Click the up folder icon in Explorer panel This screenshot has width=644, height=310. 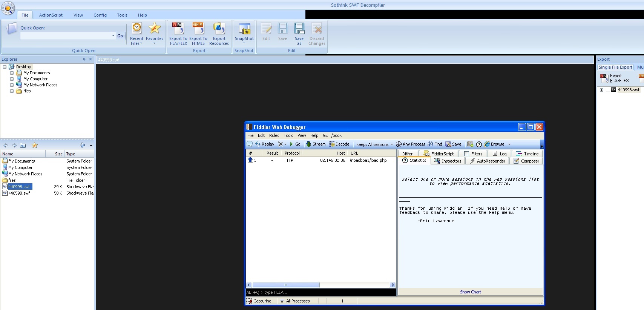pyautogui.click(x=23, y=145)
